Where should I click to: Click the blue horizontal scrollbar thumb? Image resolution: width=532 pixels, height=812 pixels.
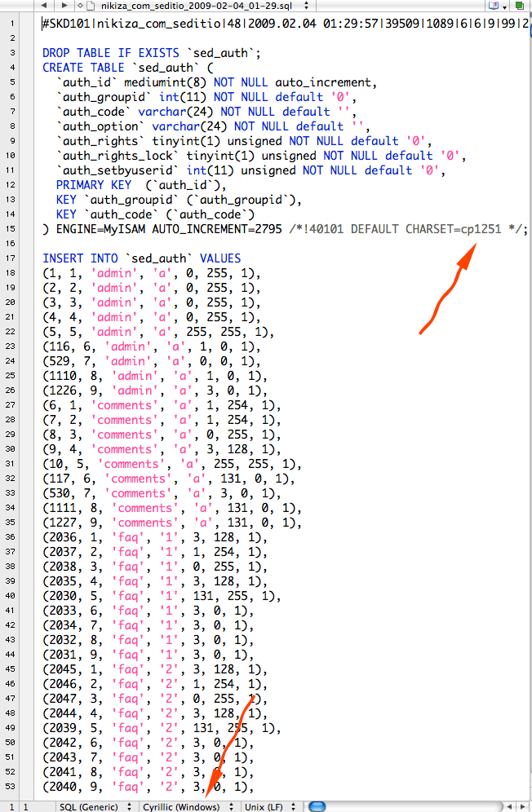tap(317, 806)
